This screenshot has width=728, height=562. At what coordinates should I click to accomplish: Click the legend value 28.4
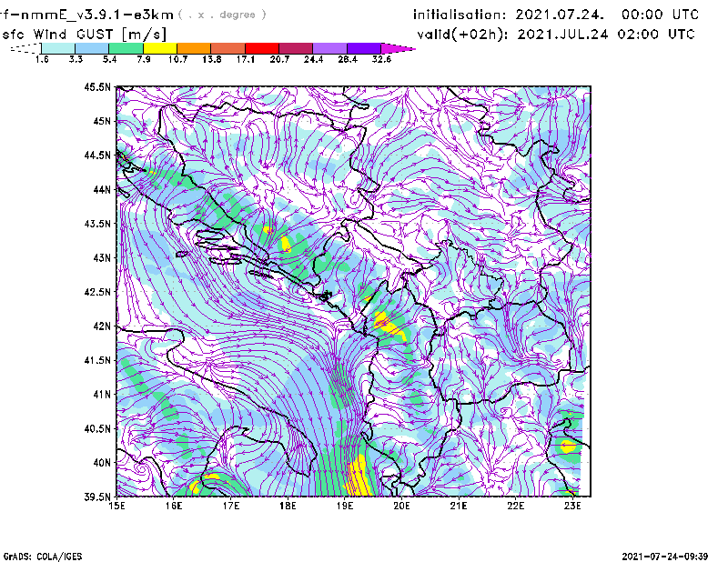point(348,59)
